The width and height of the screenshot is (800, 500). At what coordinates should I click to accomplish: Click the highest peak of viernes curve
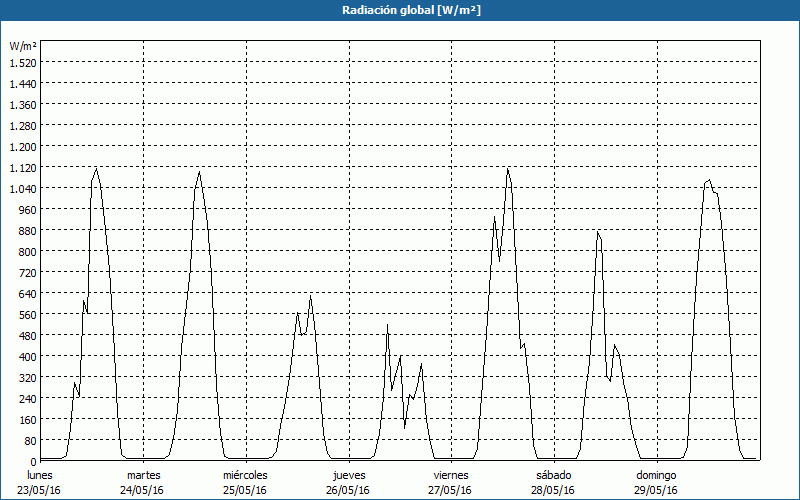pyautogui.click(x=508, y=168)
